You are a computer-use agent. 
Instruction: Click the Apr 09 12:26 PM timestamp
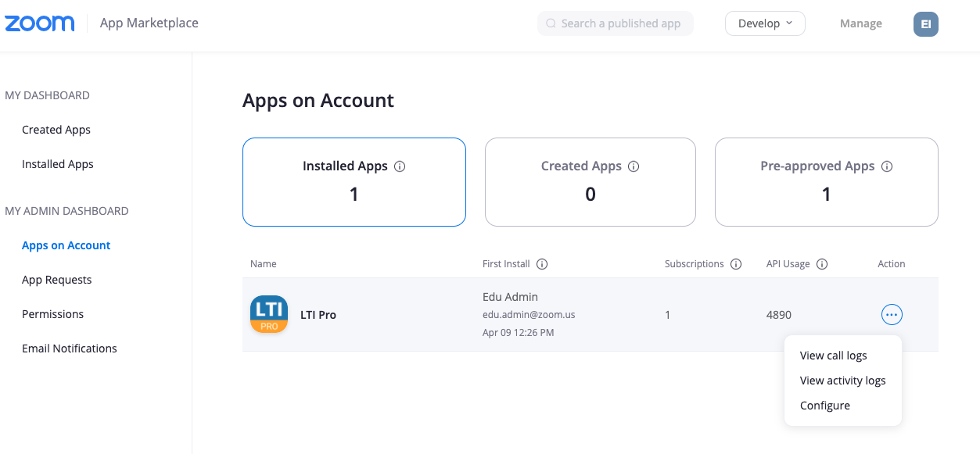coord(519,333)
